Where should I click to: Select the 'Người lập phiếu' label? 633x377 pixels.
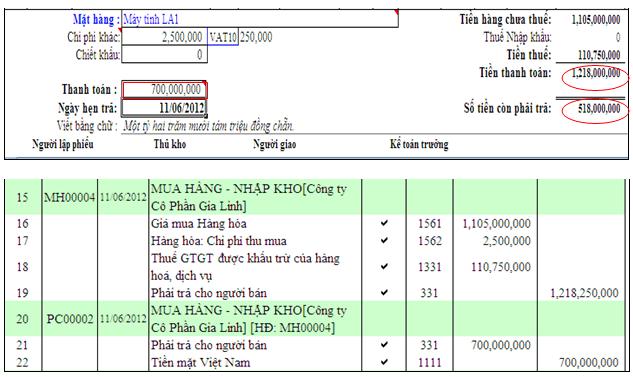coord(63,144)
